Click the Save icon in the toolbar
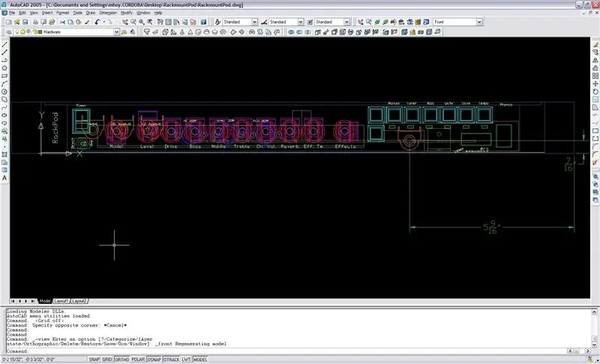The image size is (600, 364). [x=25, y=22]
